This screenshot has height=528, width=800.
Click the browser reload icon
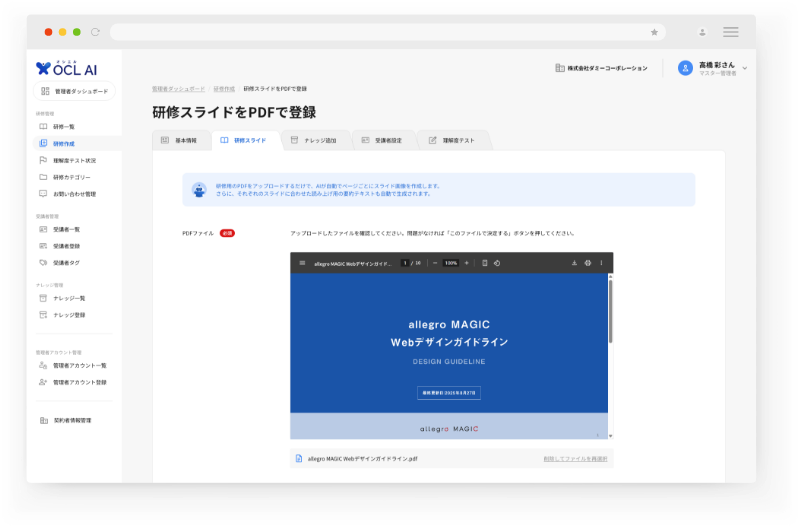coord(96,32)
